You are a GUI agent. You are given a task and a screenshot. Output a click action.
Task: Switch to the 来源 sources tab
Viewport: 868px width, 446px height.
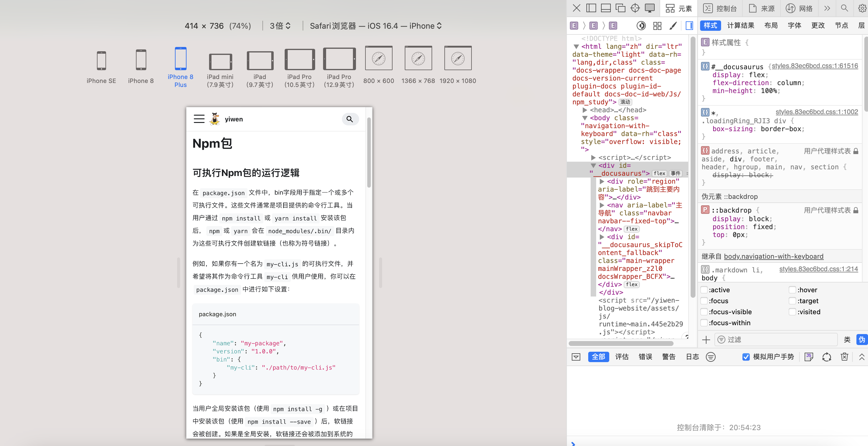[761, 8]
